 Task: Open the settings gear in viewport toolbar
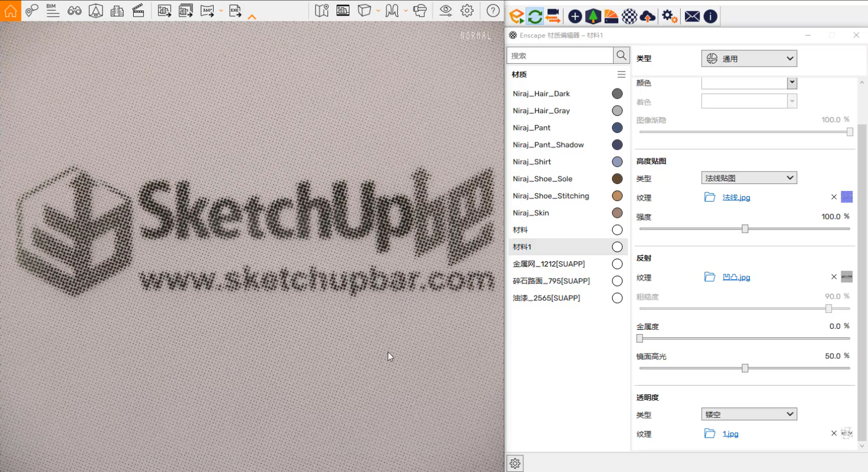click(x=467, y=11)
